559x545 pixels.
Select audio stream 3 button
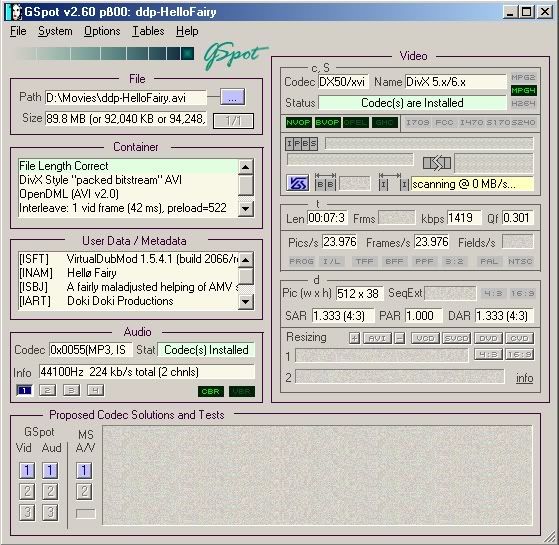(71, 391)
